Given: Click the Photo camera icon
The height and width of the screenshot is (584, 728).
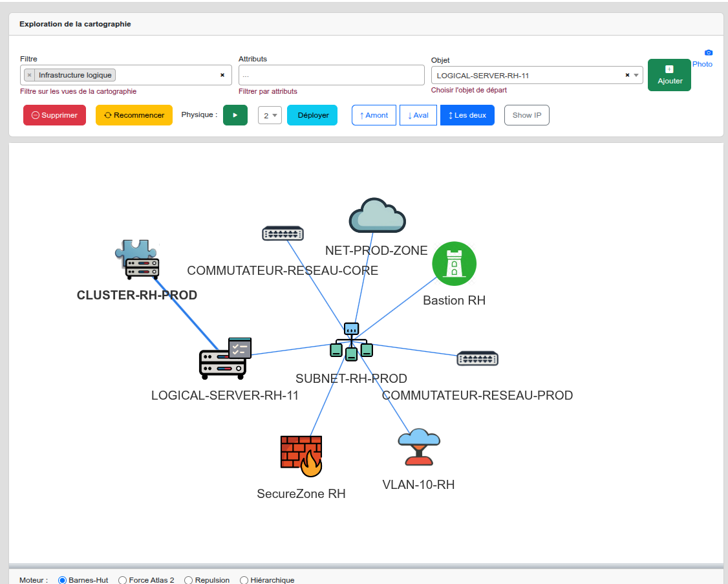Looking at the screenshot, I should pyautogui.click(x=708, y=53).
